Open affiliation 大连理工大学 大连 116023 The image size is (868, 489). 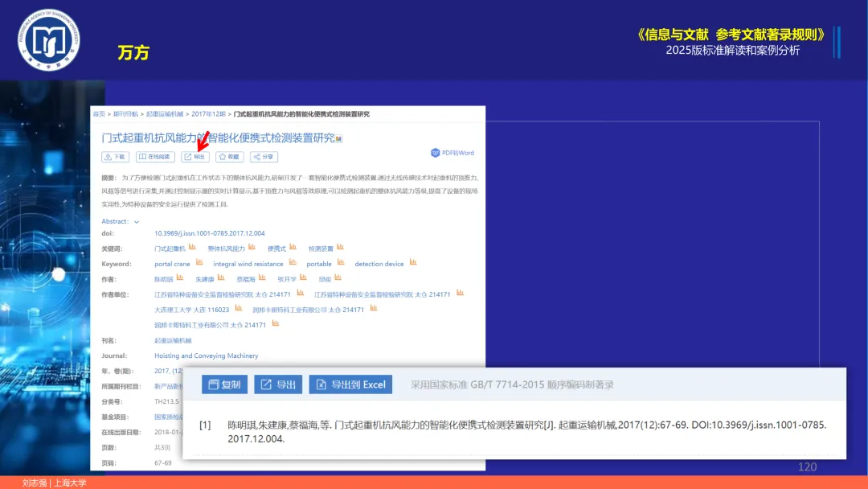tap(191, 310)
